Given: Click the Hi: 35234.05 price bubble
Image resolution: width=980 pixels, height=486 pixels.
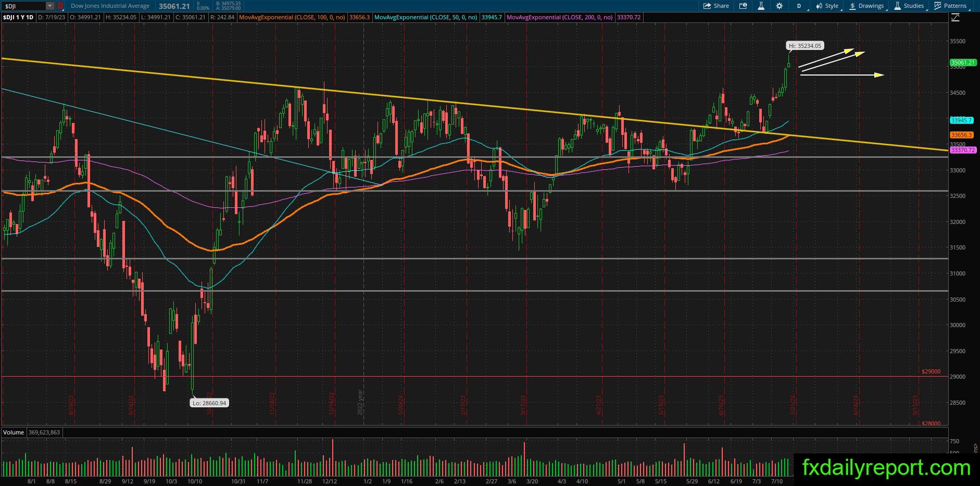Looking at the screenshot, I should pos(805,46).
